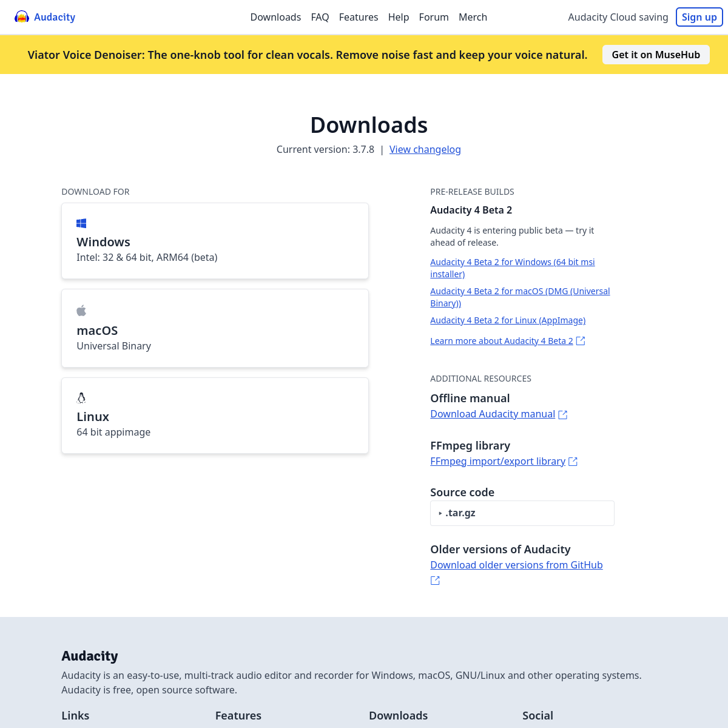728x728 pixels.
Task: Click the Current version: 3.7.8 text
Action: click(325, 149)
